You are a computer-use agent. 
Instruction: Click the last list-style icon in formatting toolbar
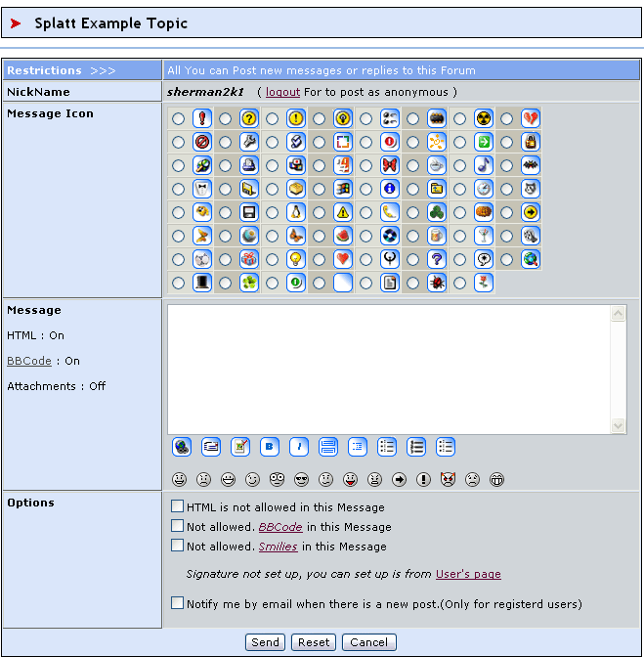(446, 447)
